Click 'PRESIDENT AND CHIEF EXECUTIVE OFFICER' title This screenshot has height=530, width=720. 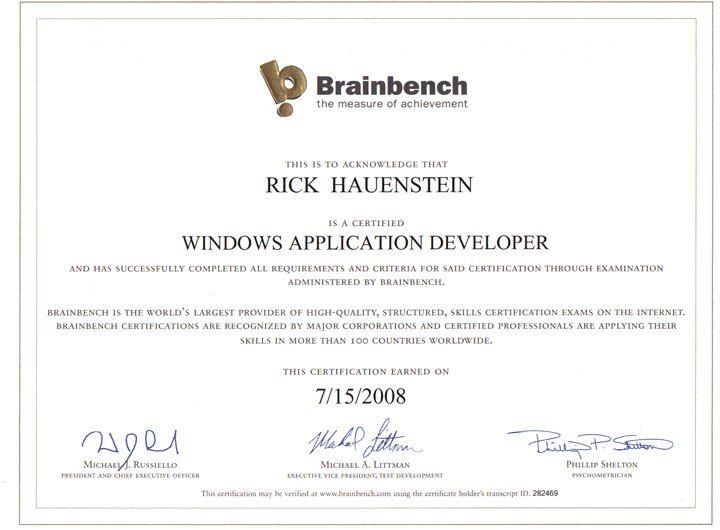coord(130,476)
